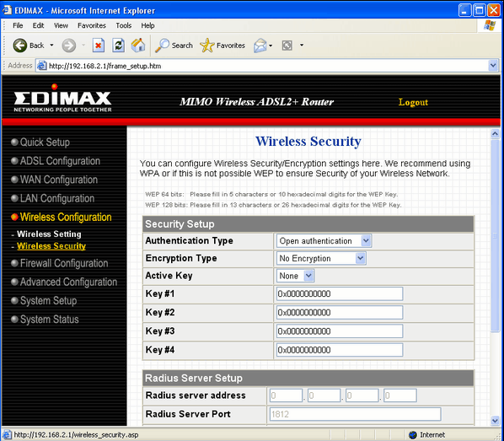Click the page scrollbar down arrow
Screen dimensions: 504x441
point(495,420)
